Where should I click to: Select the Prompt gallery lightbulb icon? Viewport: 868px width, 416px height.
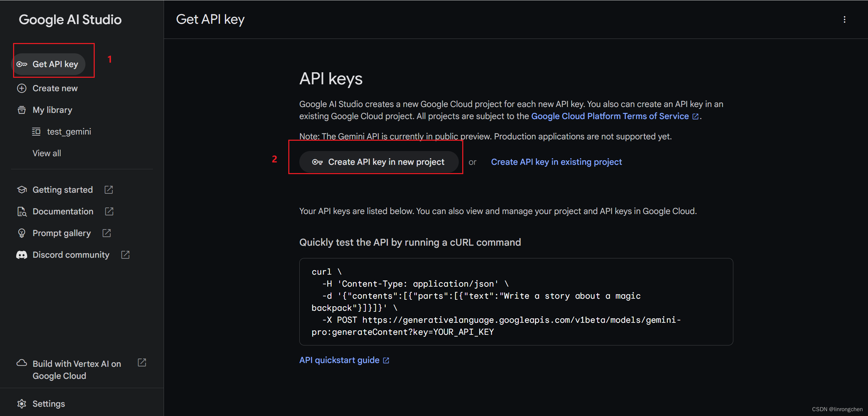point(22,233)
